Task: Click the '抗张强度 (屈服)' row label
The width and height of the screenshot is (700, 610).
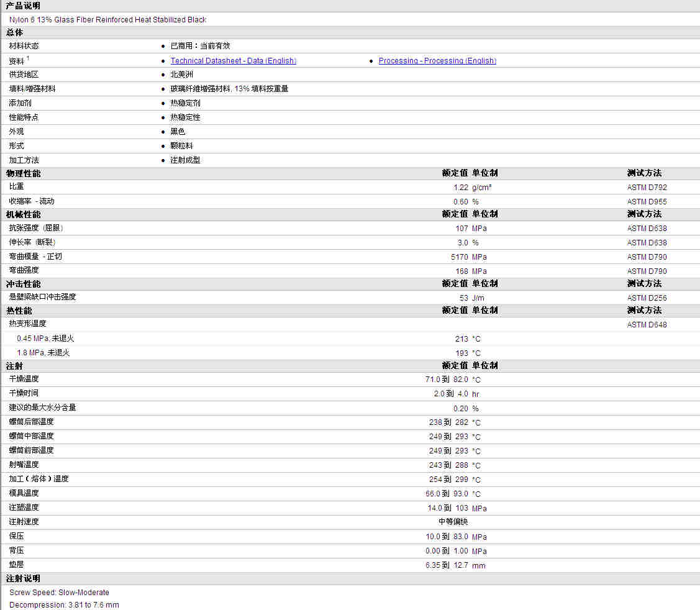Action: [36, 228]
